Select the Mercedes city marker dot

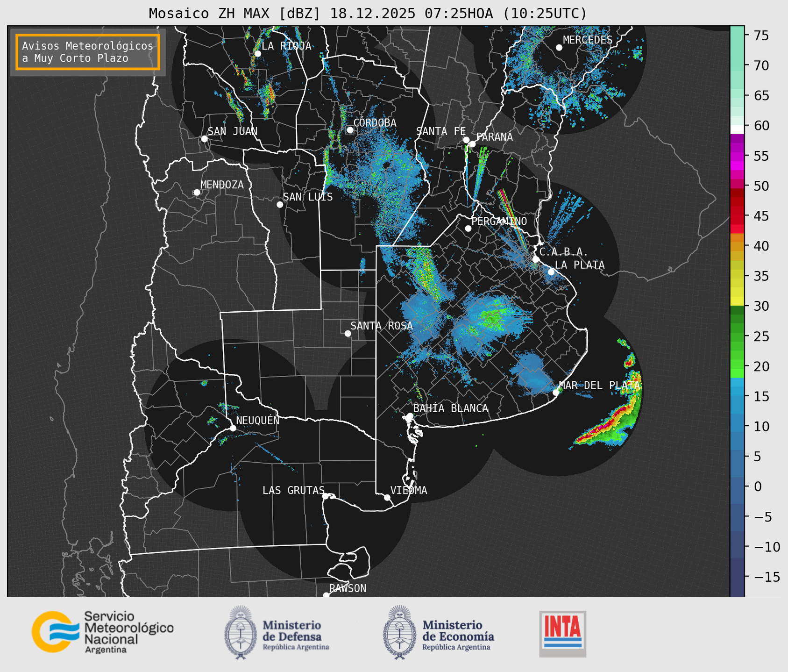coord(559,48)
